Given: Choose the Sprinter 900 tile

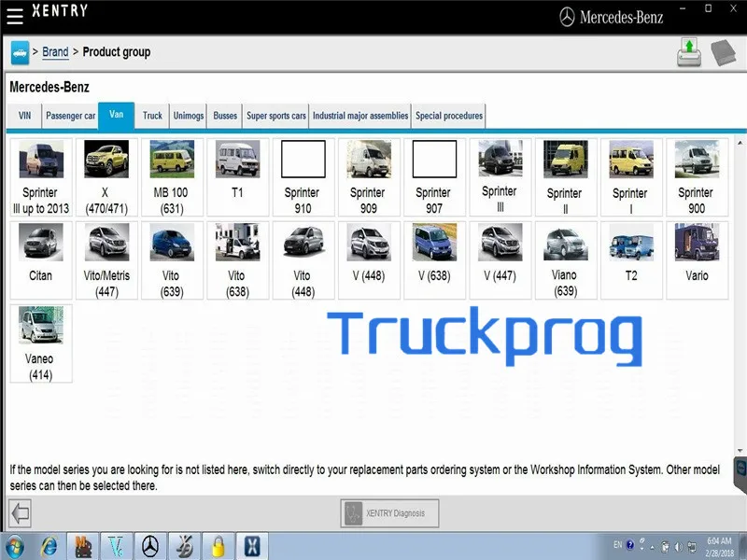Looking at the screenshot, I should pos(697,177).
